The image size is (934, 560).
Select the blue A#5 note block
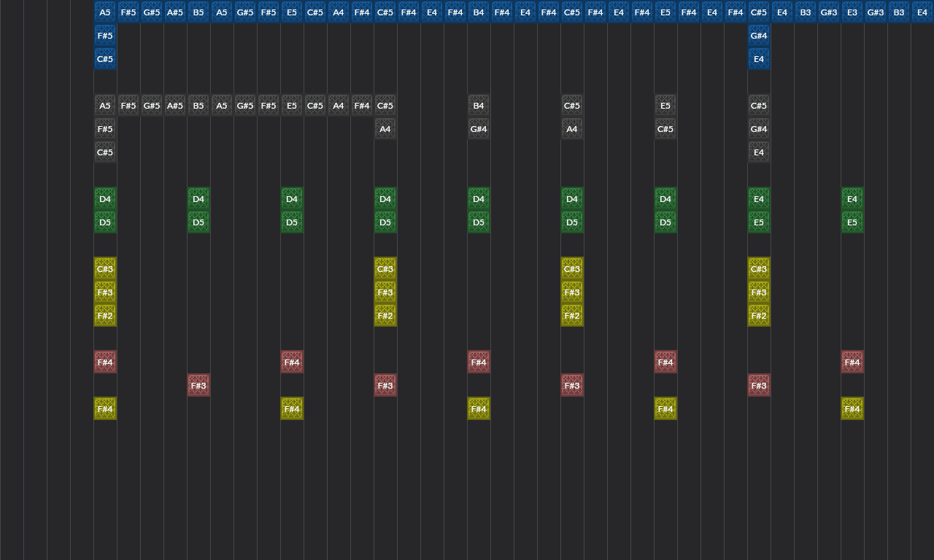tap(175, 12)
